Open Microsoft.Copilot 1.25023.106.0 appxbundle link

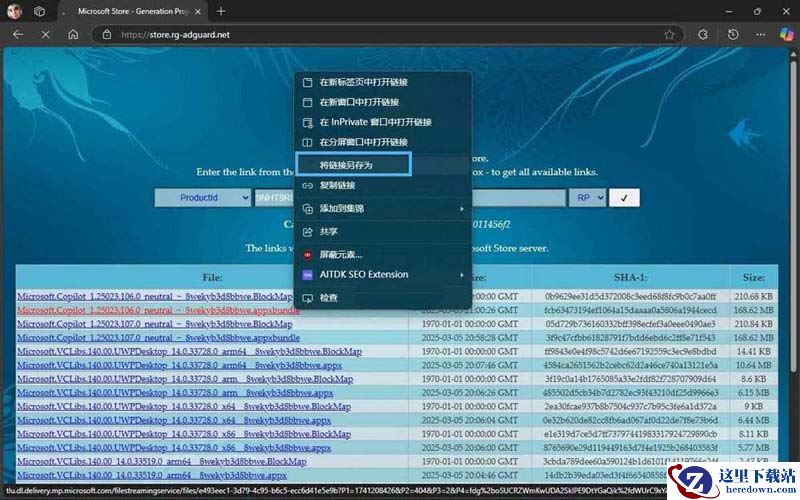click(158, 310)
